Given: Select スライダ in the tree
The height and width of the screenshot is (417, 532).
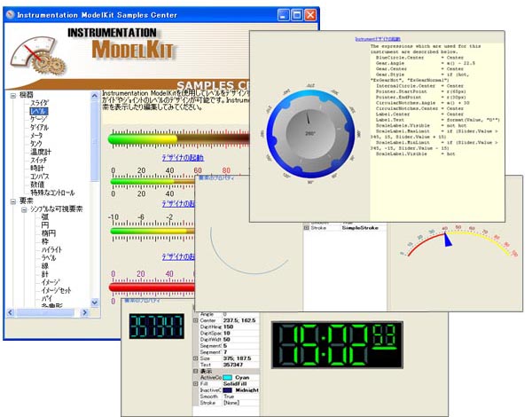Looking at the screenshot, I should pyautogui.click(x=39, y=103).
